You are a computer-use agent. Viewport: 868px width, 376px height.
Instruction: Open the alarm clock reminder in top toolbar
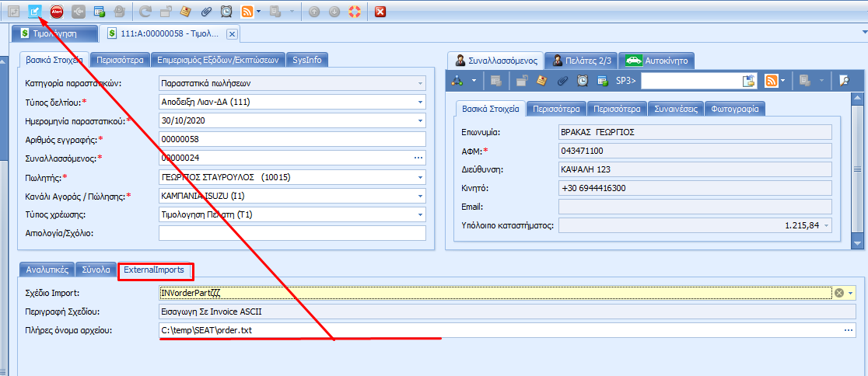click(226, 12)
